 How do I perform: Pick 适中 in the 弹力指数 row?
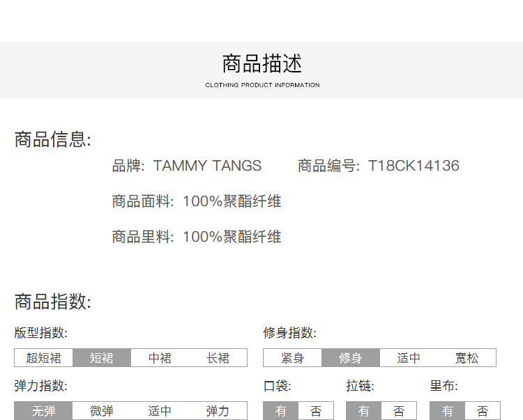pyautogui.click(x=160, y=411)
